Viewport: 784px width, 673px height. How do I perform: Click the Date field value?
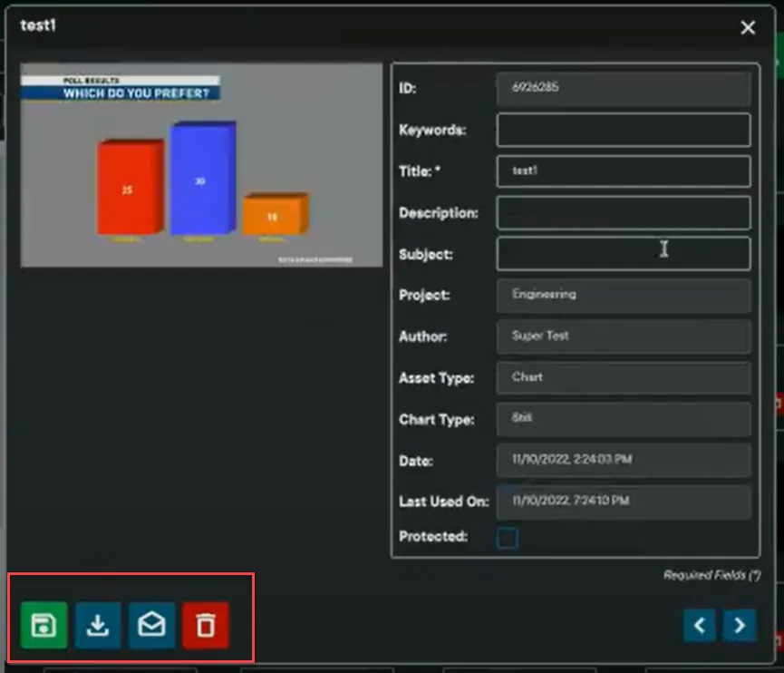tap(623, 460)
